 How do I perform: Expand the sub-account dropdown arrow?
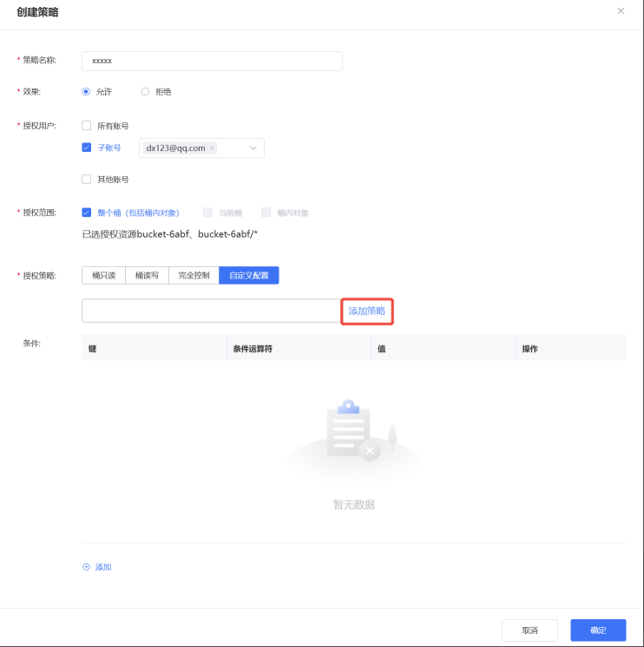(x=253, y=148)
